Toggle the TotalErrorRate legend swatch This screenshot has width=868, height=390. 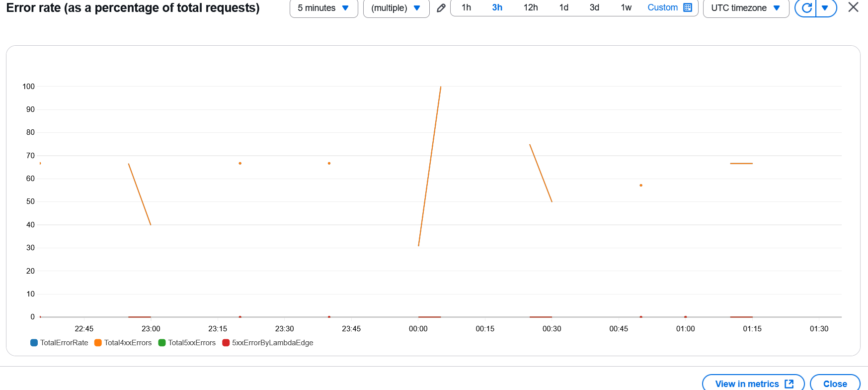pyautogui.click(x=34, y=343)
